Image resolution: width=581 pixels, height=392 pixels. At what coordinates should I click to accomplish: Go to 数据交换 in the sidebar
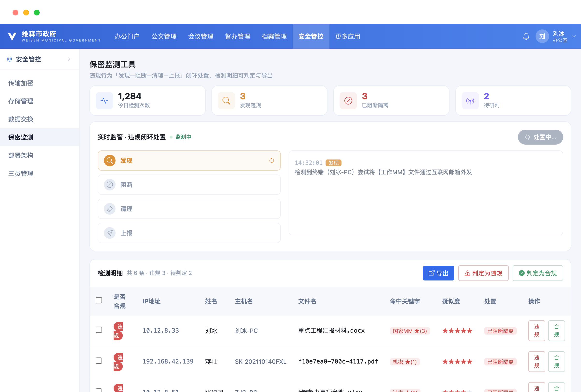pyautogui.click(x=39, y=119)
